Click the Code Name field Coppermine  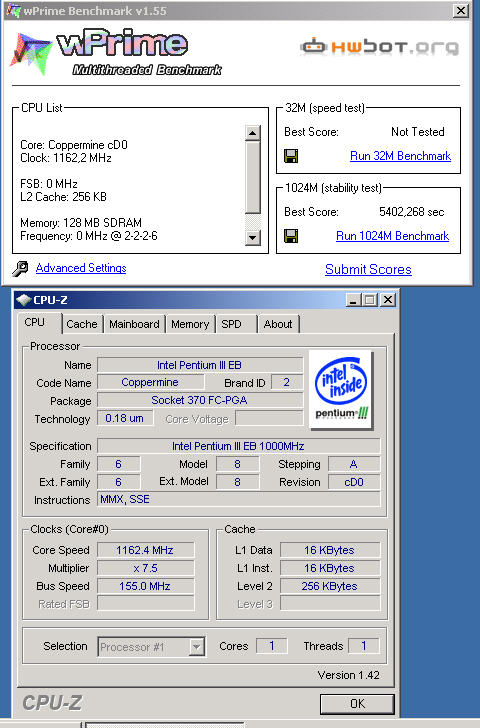pos(150,383)
